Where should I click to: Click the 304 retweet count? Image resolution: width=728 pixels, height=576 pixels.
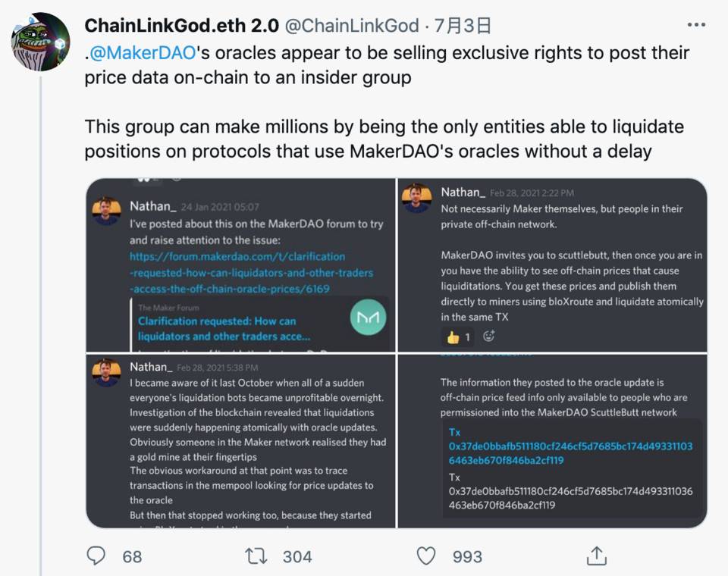(x=297, y=556)
